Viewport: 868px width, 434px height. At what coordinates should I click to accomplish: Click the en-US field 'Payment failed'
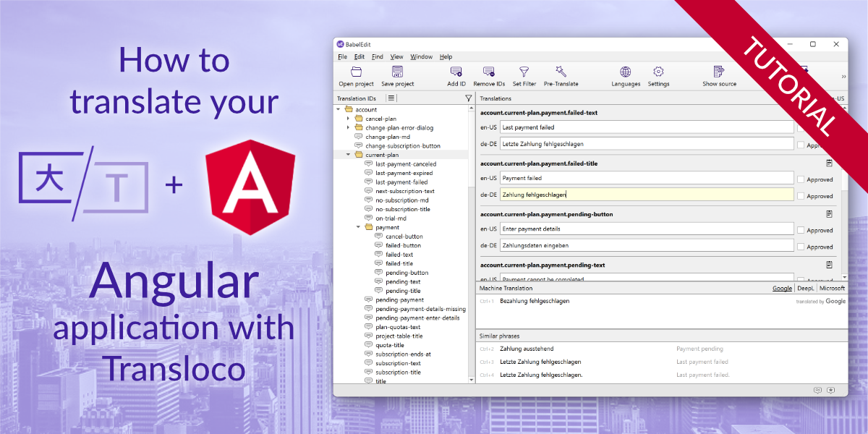pos(647,178)
